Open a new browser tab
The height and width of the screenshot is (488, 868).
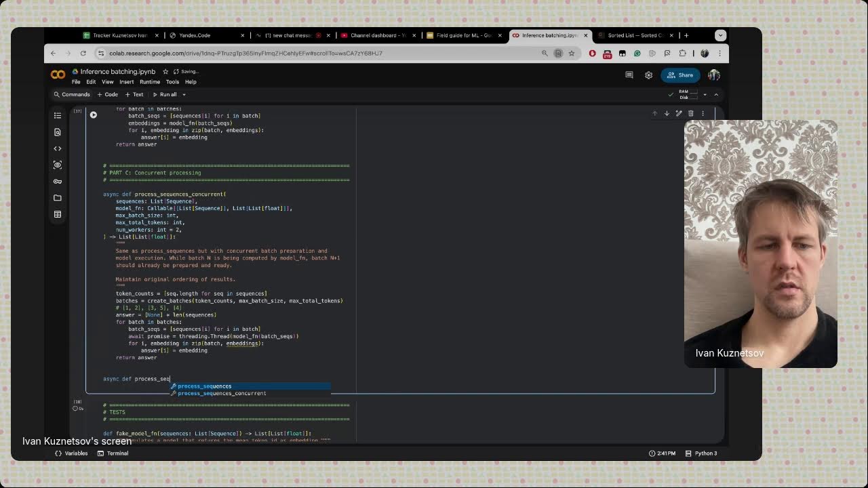(686, 35)
